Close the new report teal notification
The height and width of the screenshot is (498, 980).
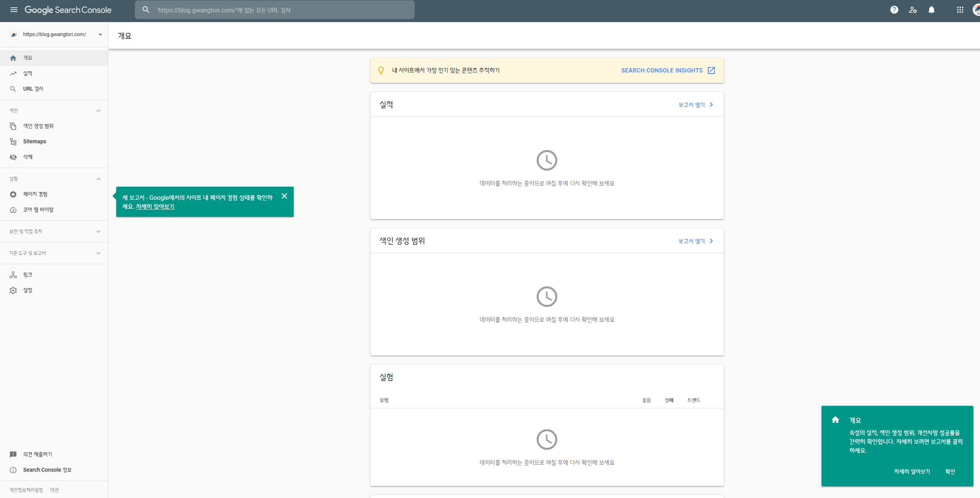284,196
